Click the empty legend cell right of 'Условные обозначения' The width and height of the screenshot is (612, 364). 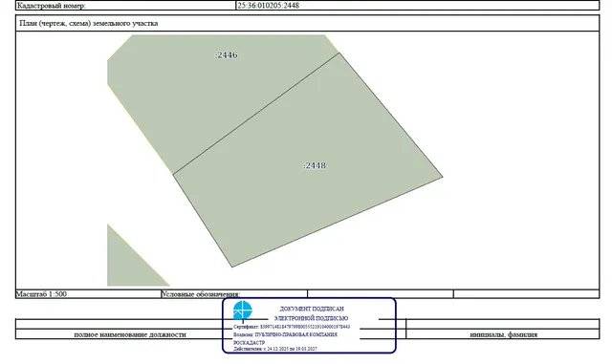(x=381, y=294)
